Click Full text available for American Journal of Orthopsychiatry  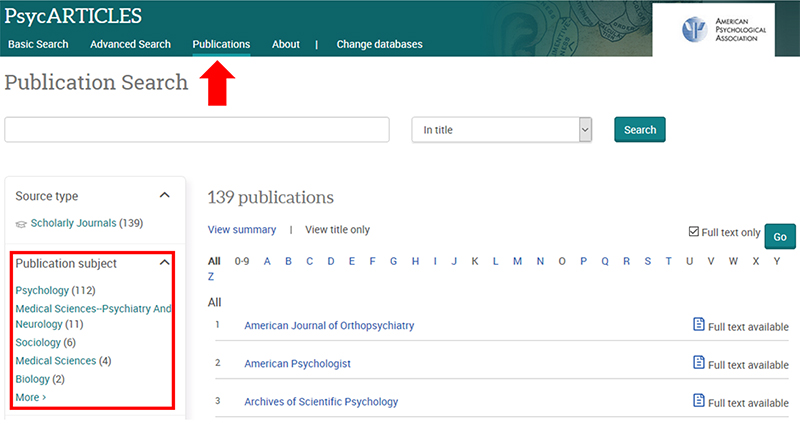coord(748,326)
